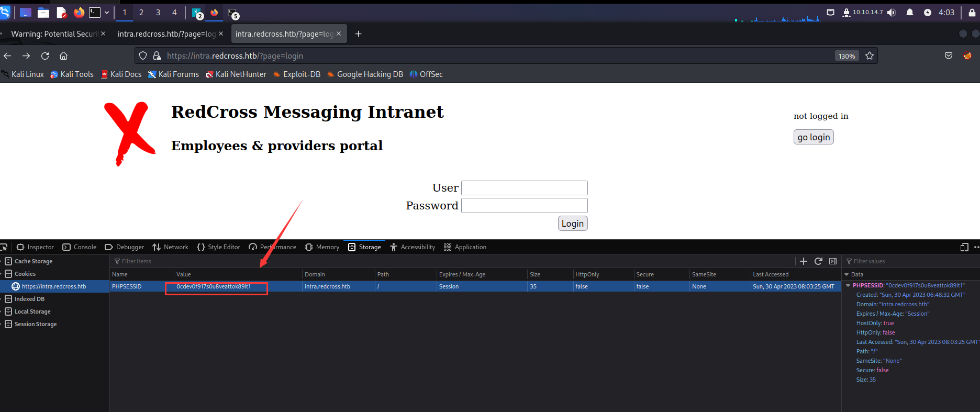Open the notifications bell in the system tray

(x=910, y=13)
